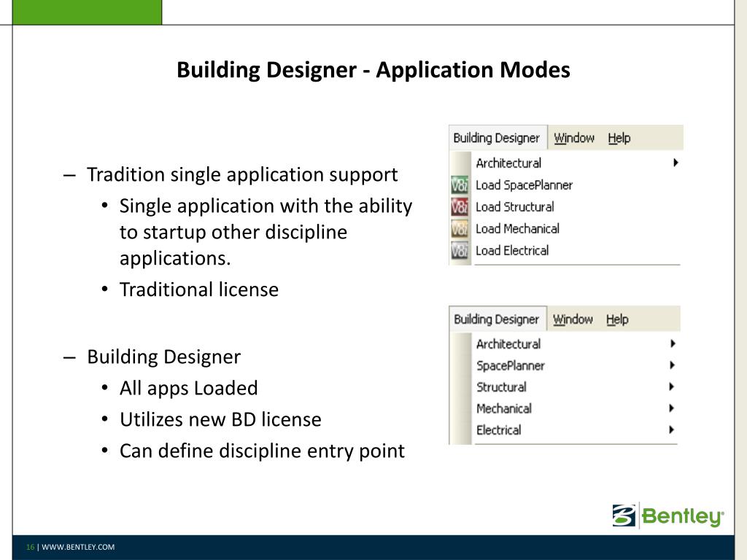
Task: Expand Structural submenu arrow in lower menu
Action: click(x=672, y=386)
